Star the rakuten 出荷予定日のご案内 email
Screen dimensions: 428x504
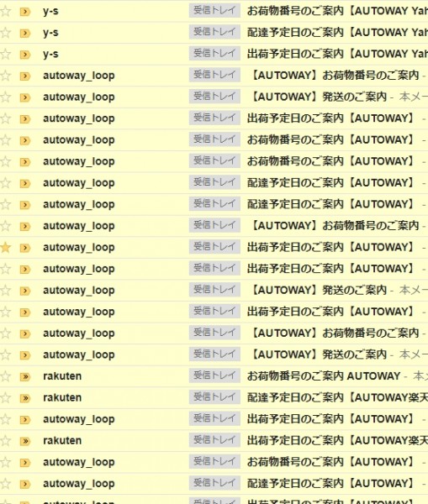click(6, 441)
